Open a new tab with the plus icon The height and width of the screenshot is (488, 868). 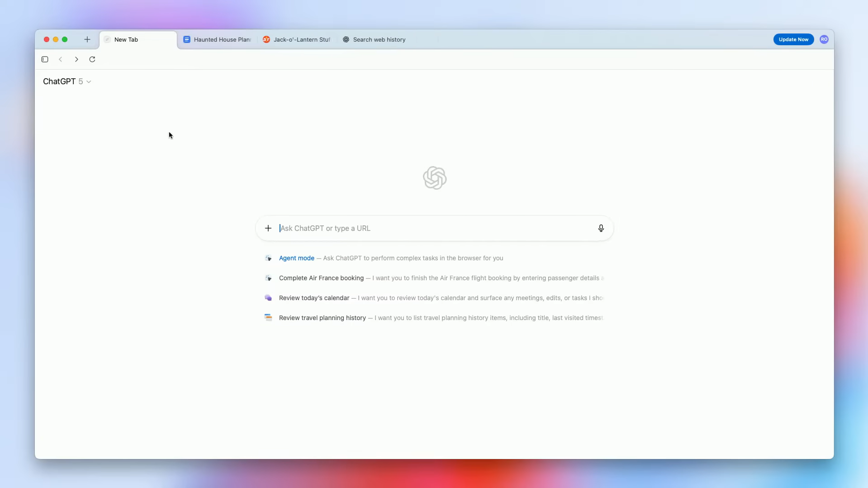[x=87, y=39]
